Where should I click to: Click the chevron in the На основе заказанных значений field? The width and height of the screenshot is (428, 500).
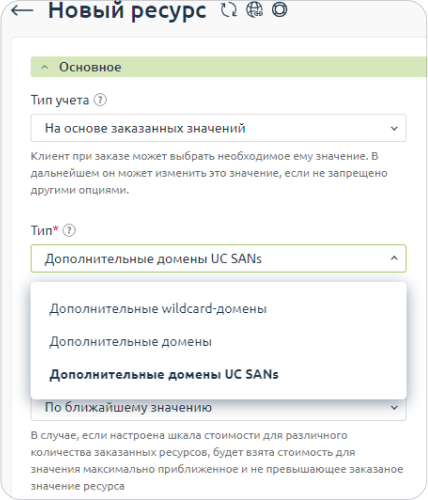tap(394, 128)
